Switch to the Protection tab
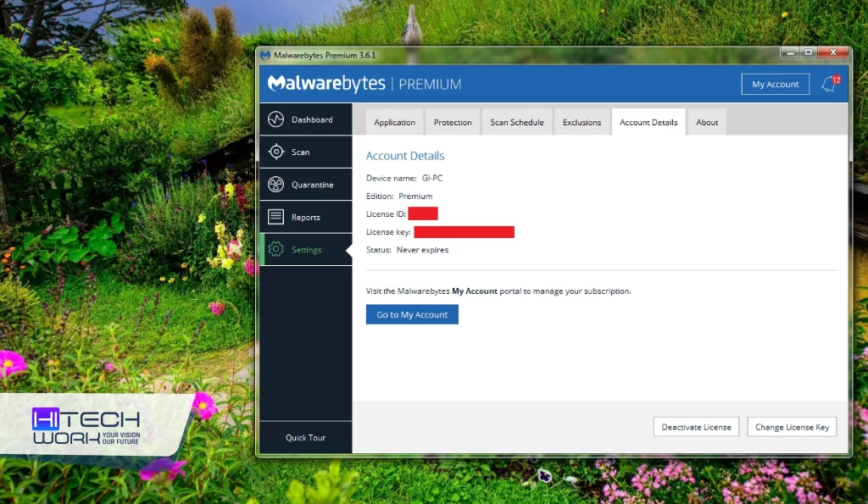This screenshot has width=868, height=504. pos(453,122)
